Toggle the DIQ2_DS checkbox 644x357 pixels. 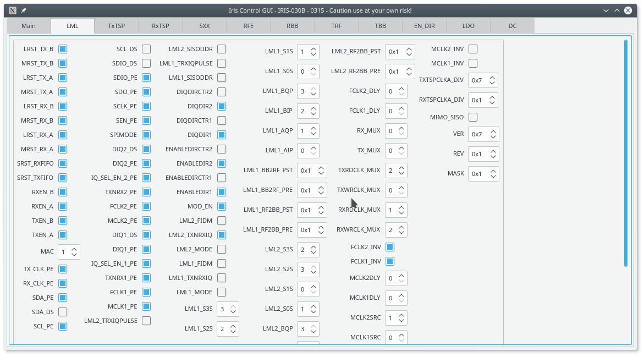coord(146,149)
